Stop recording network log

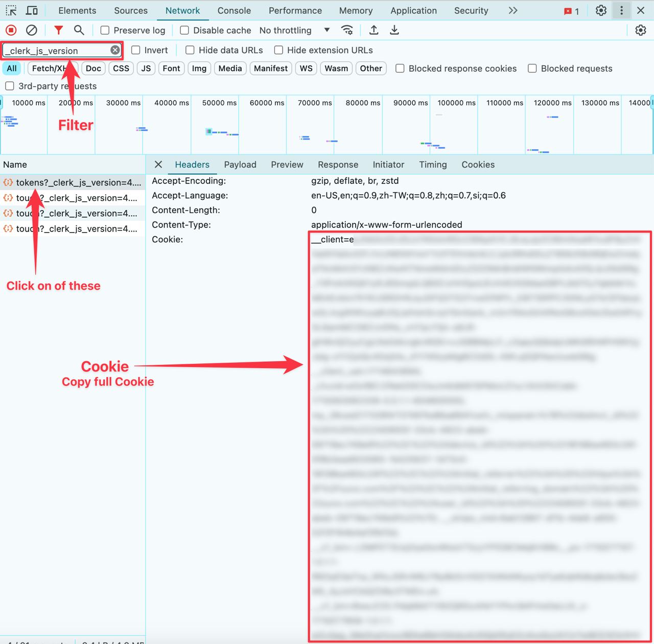click(11, 30)
